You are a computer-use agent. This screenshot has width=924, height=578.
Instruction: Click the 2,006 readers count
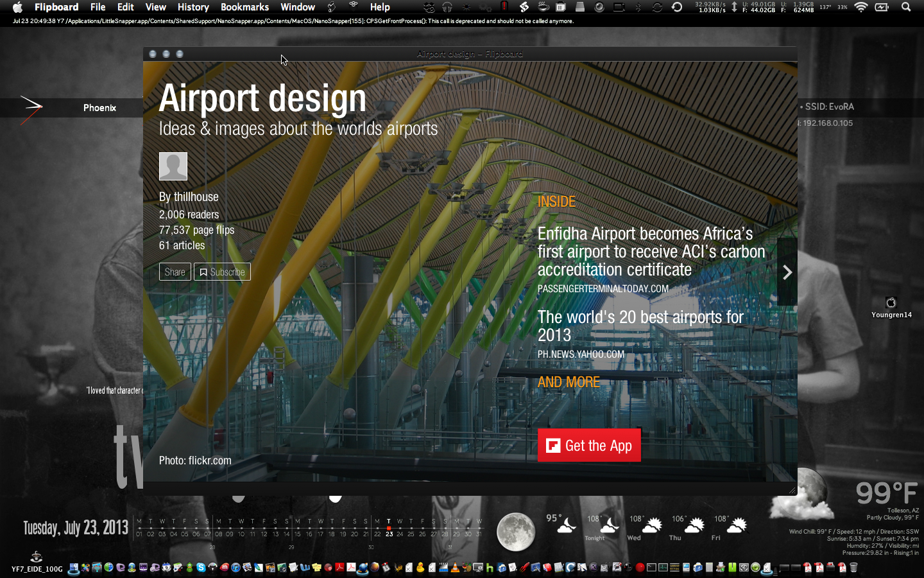[189, 215]
